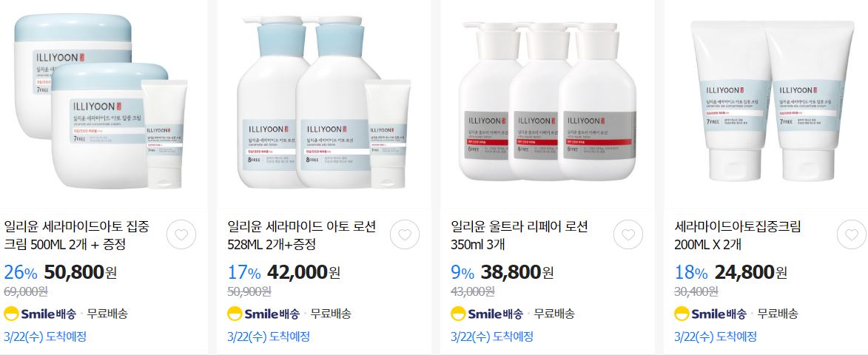View the Ultra Repair Lotion three-bottle image
The width and height of the screenshot is (868, 355).
pos(548,102)
